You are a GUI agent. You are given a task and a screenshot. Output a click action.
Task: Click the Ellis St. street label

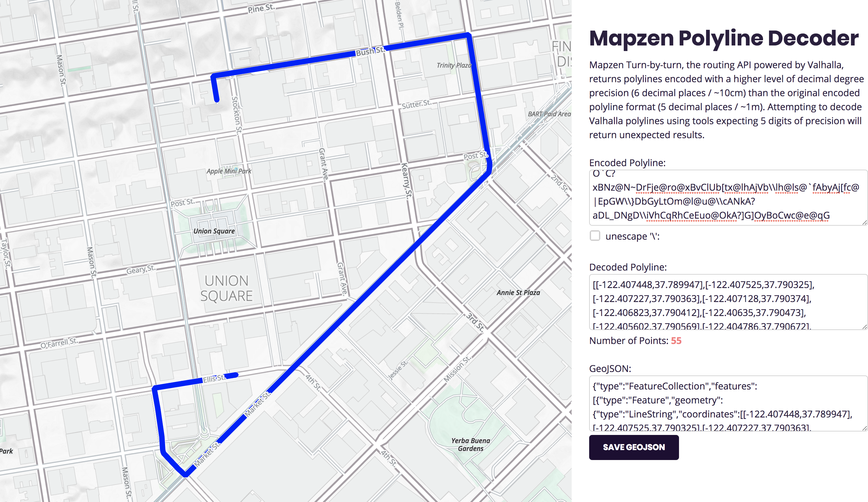pyautogui.click(x=213, y=379)
